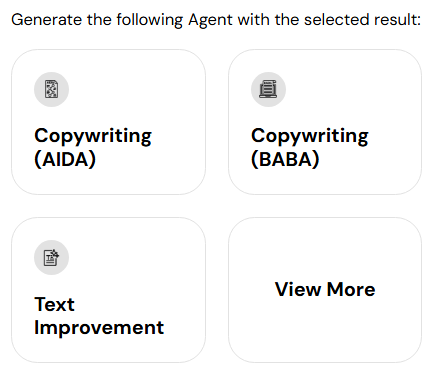Click the "Text Improvement" title text

99,316
